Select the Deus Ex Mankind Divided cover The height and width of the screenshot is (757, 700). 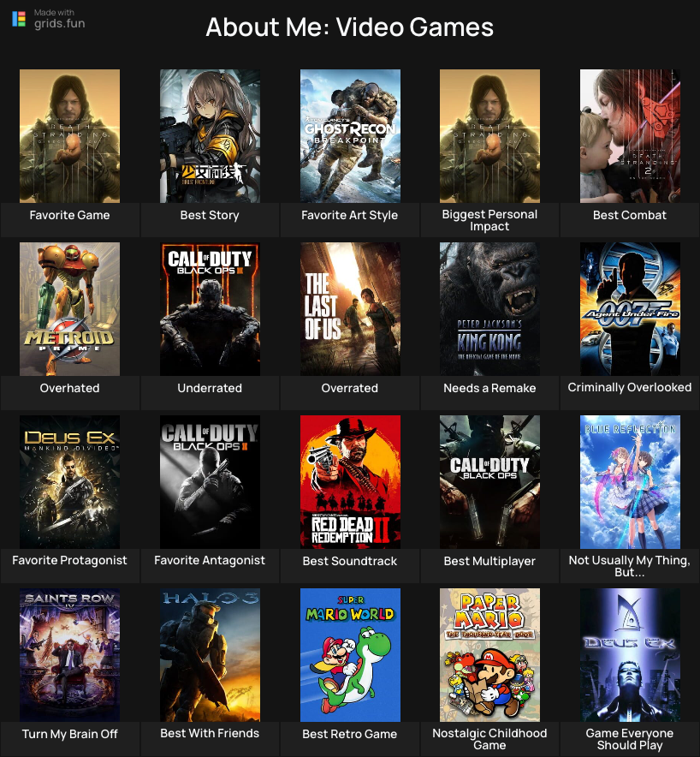(x=69, y=482)
